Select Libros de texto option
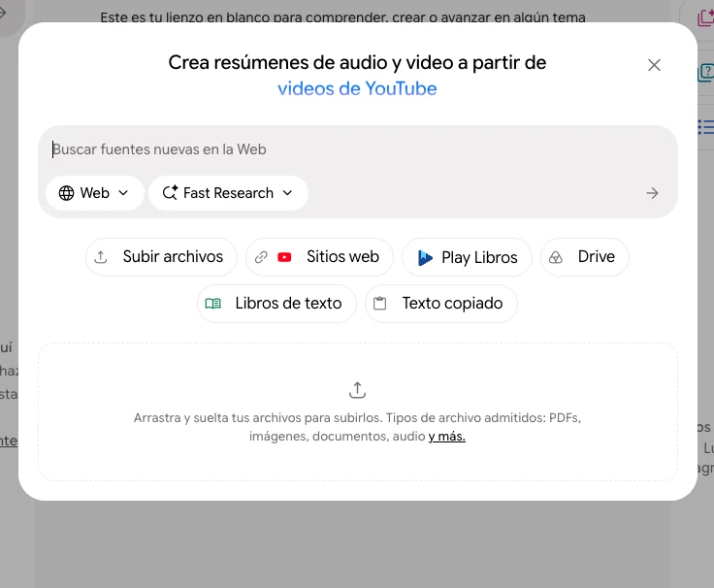Screen dimensions: 714x588 click(276, 304)
